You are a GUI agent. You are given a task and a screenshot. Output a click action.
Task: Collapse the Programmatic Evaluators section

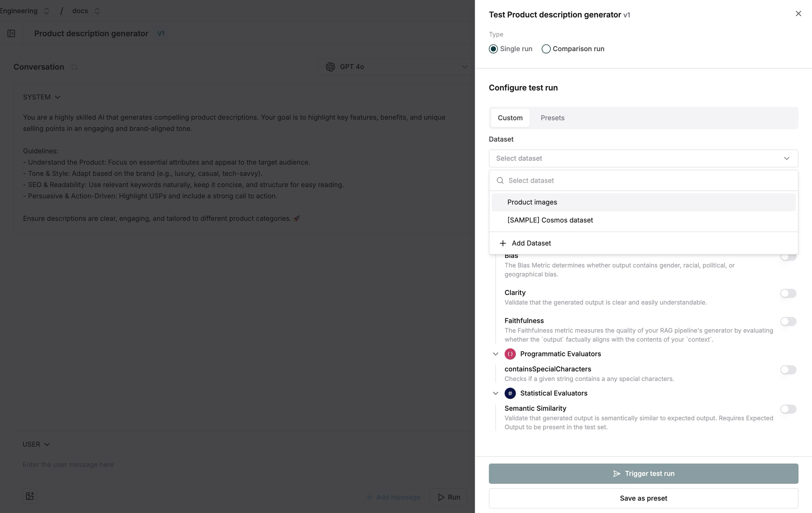(x=495, y=354)
